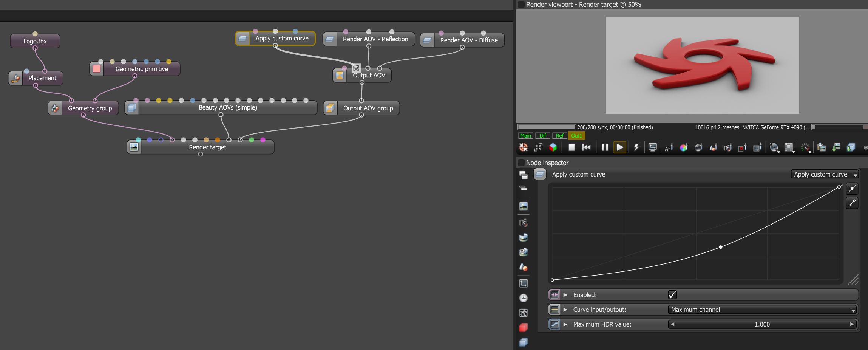Open kernel settings in inspector sidebar
Viewport: 868px width, 350px height.
[524, 313]
